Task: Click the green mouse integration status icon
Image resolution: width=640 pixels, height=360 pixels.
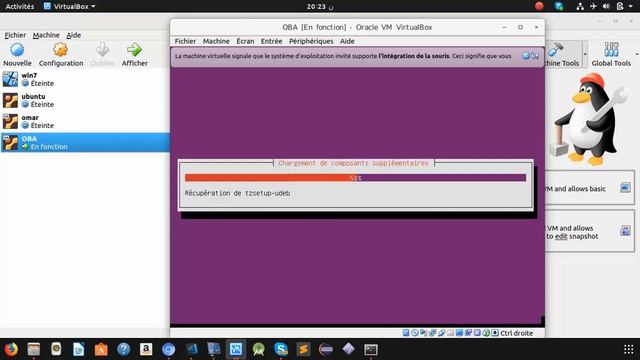Action: click(486, 333)
